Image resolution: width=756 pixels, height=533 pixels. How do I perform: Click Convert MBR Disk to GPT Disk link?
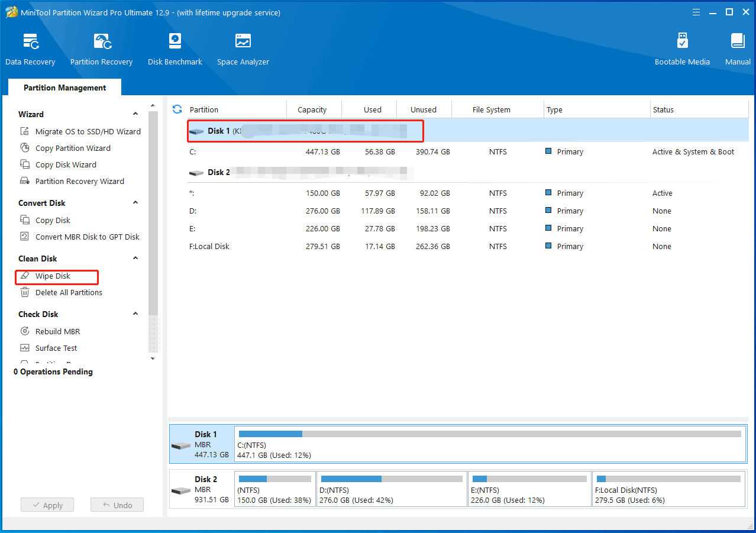coord(88,237)
